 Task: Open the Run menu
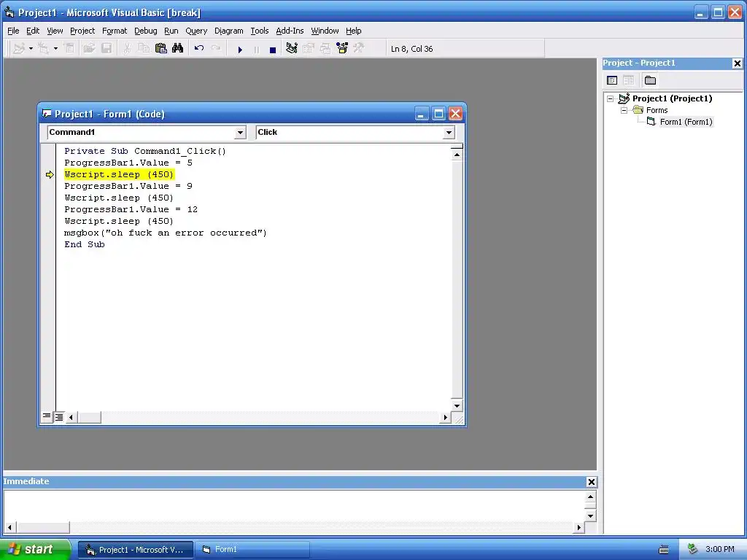tap(171, 31)
